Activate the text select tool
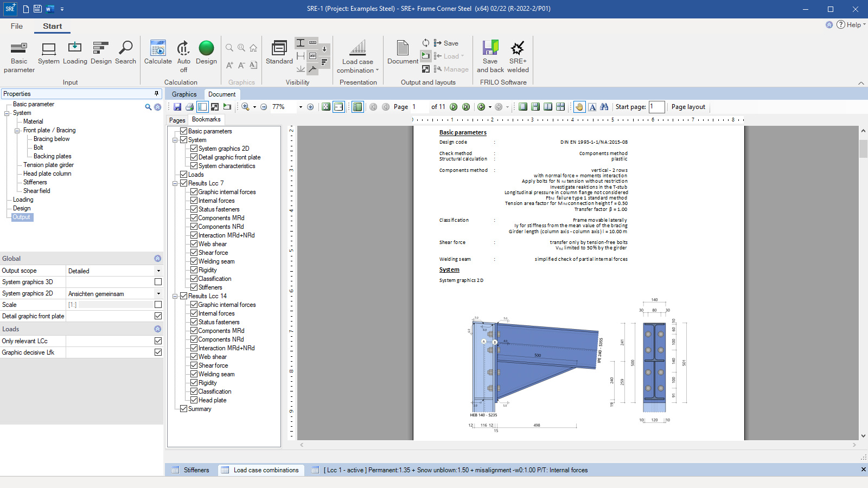Screen dimensions: 868x488 pyautogui.click(x=592, y=107)
